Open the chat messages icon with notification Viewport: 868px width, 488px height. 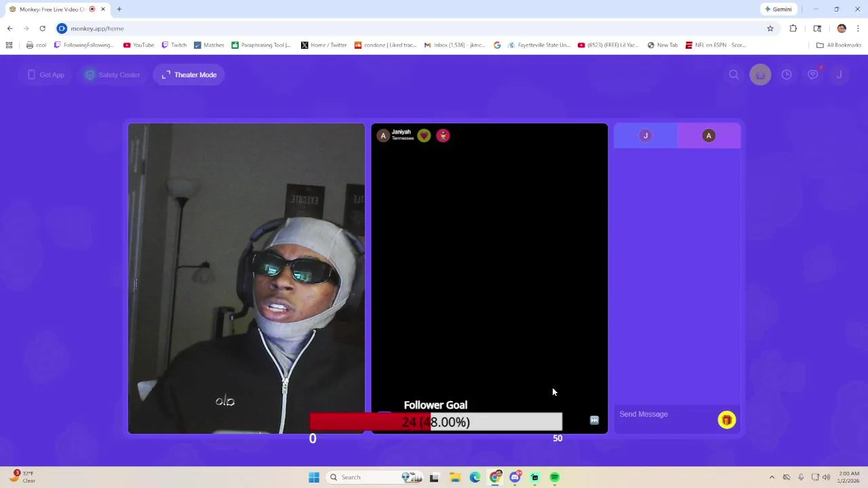point(813,75)
